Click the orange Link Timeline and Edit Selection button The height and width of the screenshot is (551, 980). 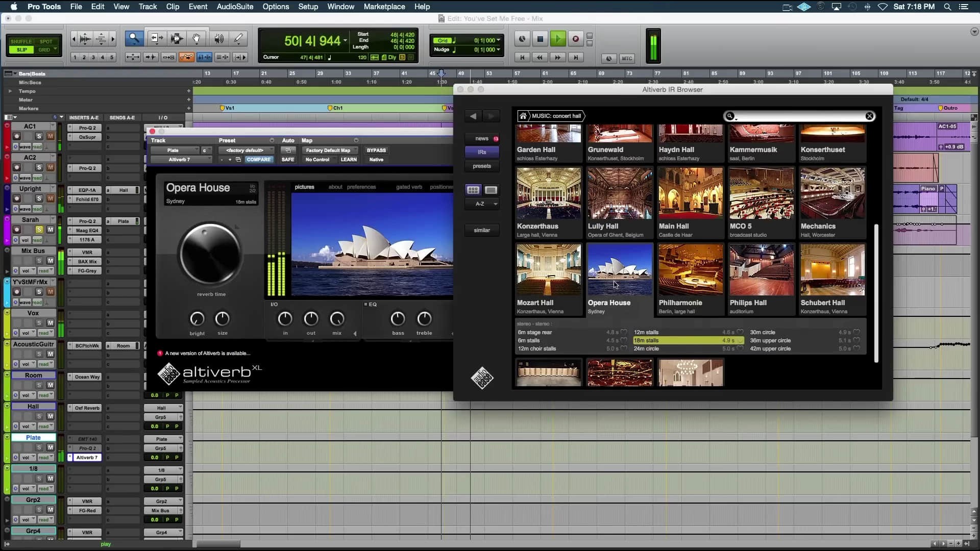pyautogui.click(x=186, y=57)
